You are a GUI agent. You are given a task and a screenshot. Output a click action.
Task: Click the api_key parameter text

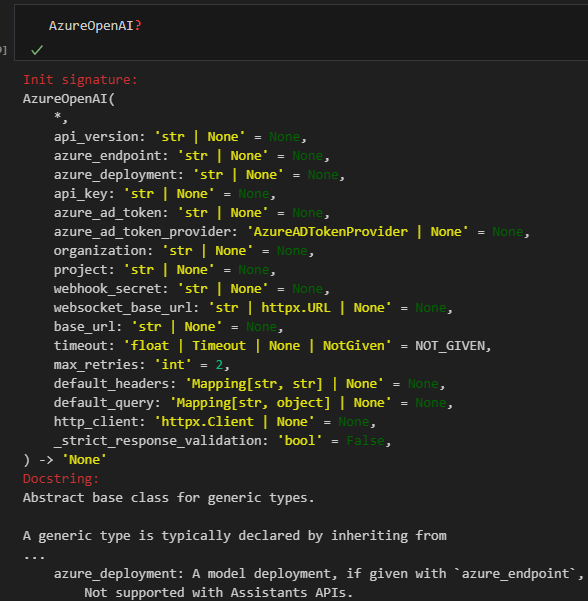165,194
